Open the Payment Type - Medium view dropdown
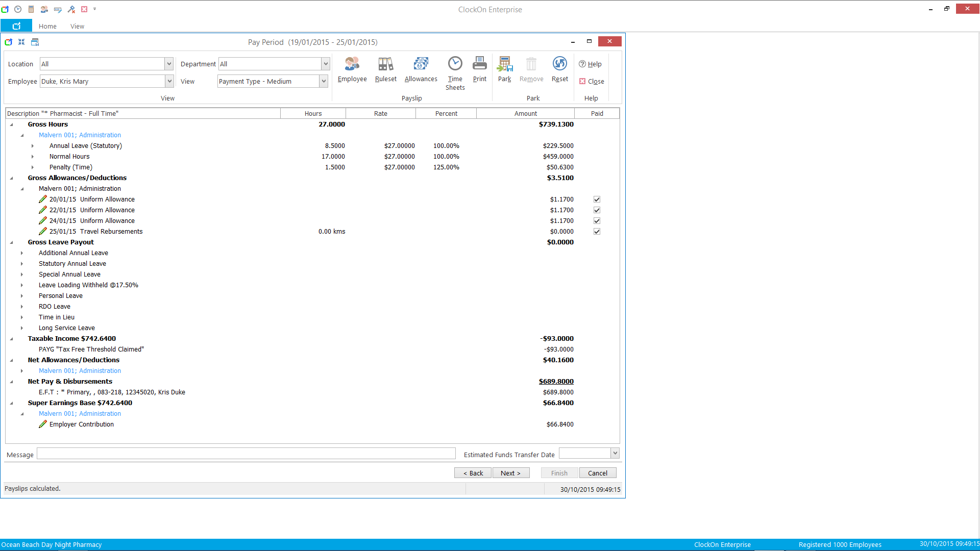The height and width of the screenshot is (551, 980). click(x=323, y=81)
